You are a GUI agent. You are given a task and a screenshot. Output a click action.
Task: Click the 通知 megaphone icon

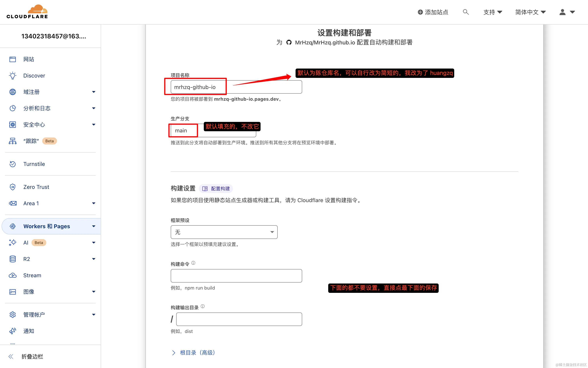point(13,331)
